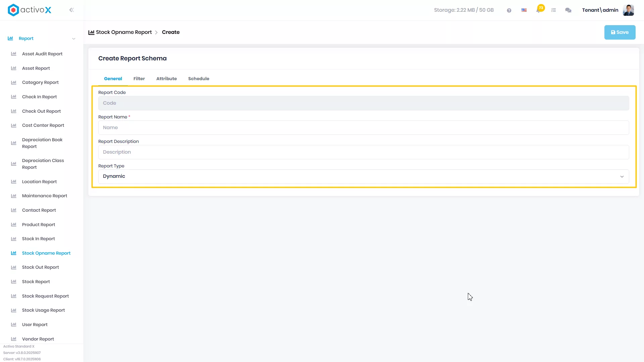Open the help question mark icon
This screenshot has width=644, height=362.
click(509, 10)
